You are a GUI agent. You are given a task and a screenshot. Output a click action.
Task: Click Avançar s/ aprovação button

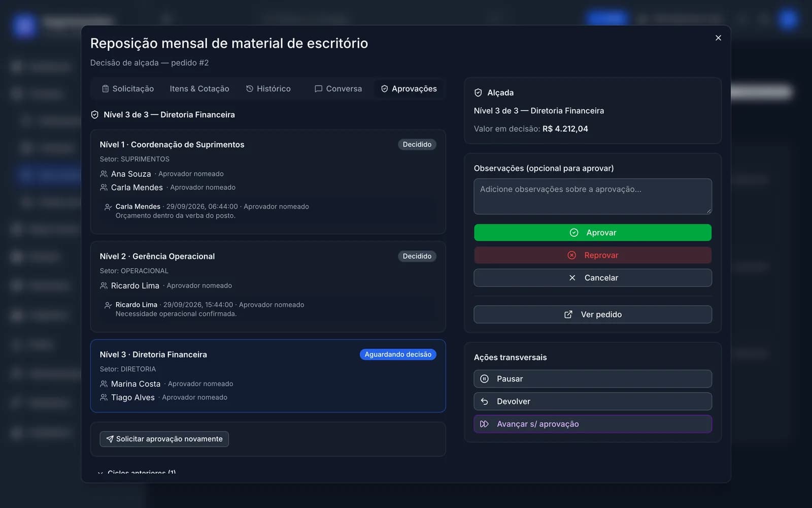[593, 424]
